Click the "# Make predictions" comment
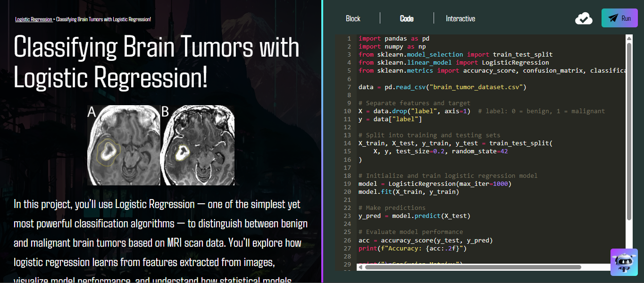Image resolution: width=644 pixels, height=283 pixels. (x=392, y=208)
